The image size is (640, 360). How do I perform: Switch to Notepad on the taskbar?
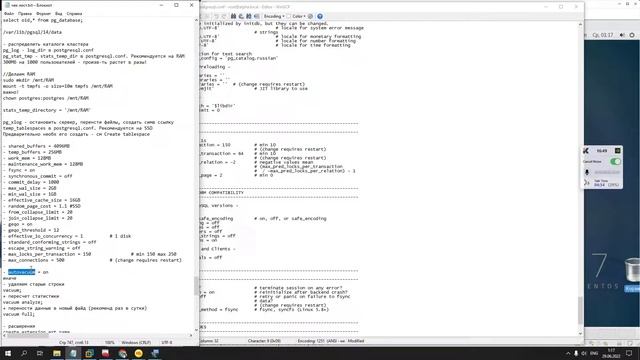tap(73, 353)
